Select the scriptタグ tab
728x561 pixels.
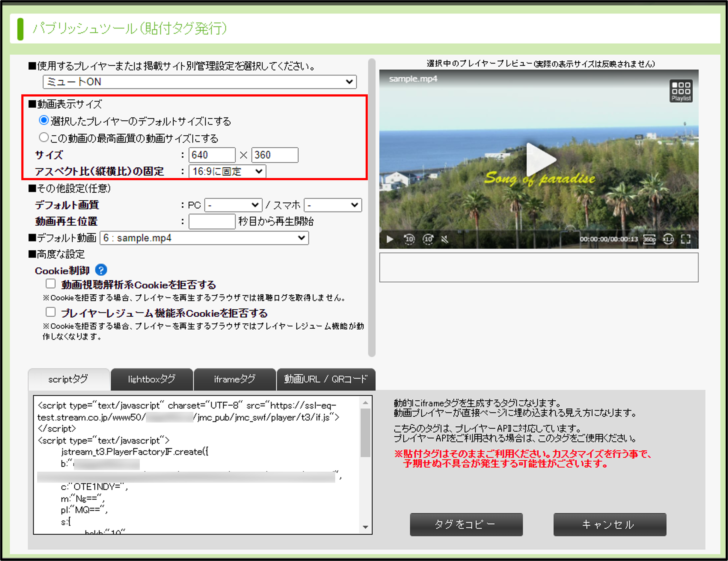pyautogui.click(x=69, y=379)
